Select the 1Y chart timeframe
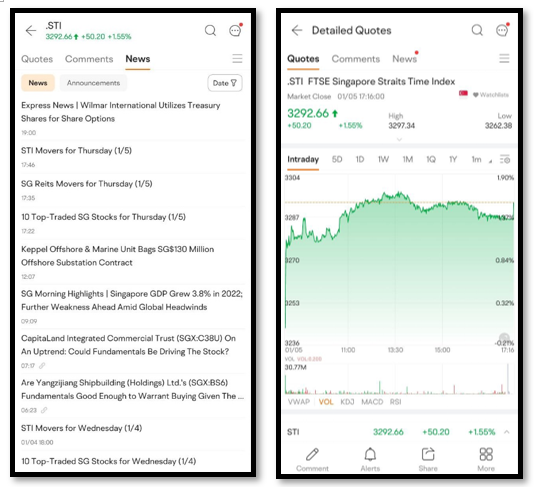 pos(453,160)
